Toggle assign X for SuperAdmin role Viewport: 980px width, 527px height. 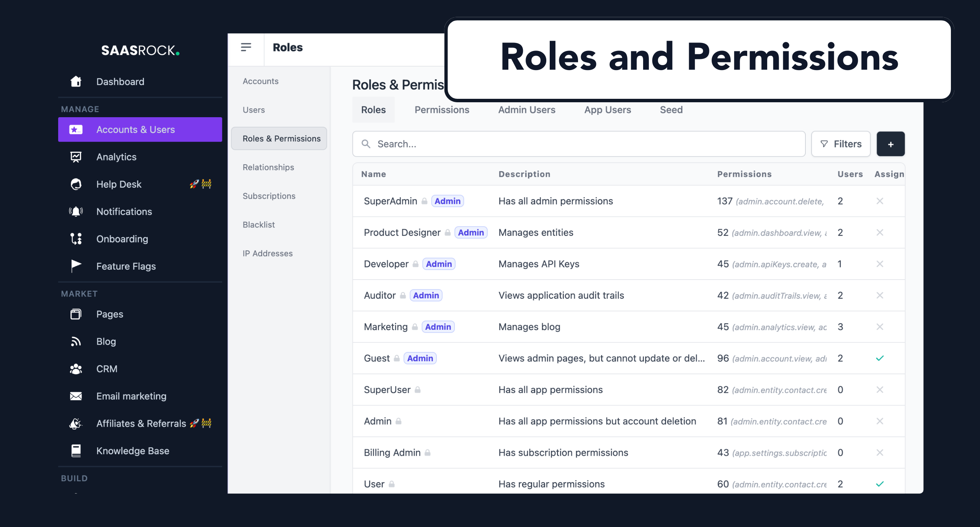tap(880, 201)
